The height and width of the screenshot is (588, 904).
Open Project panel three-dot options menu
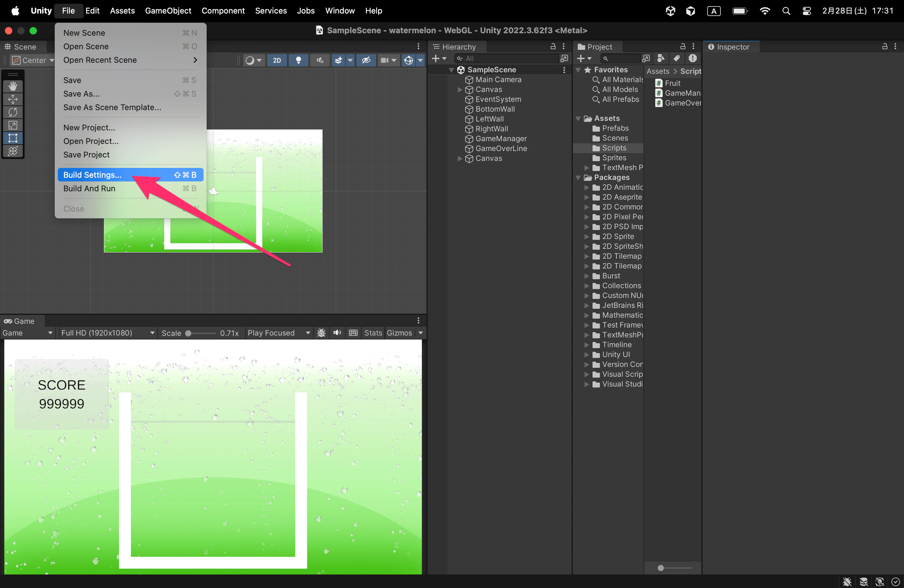click(694, 46)
